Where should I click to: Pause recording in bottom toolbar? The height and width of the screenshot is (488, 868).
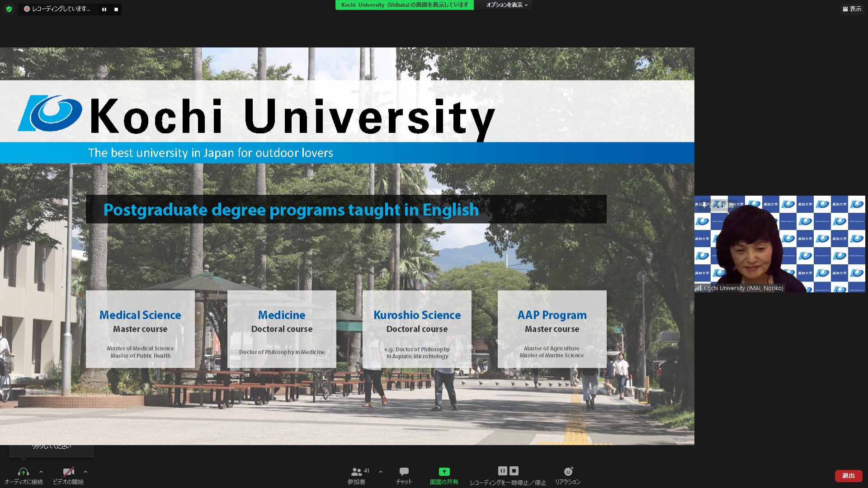point(502,471)
